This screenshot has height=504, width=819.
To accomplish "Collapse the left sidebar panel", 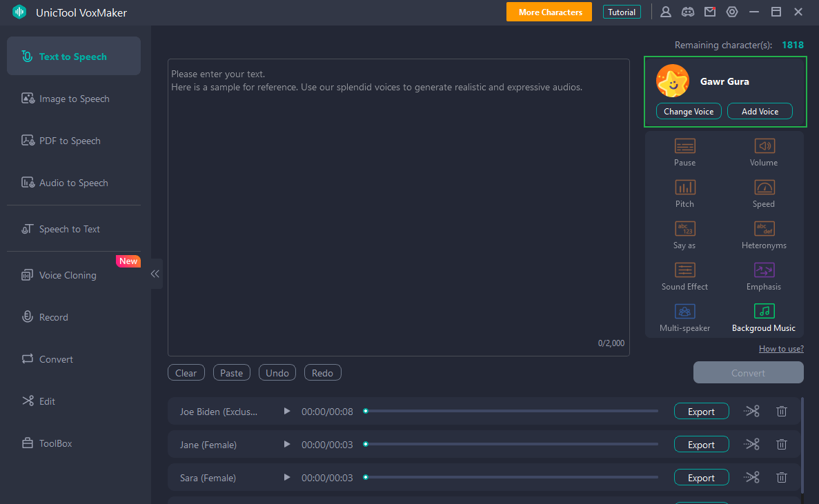I will [x=155, y=274].
